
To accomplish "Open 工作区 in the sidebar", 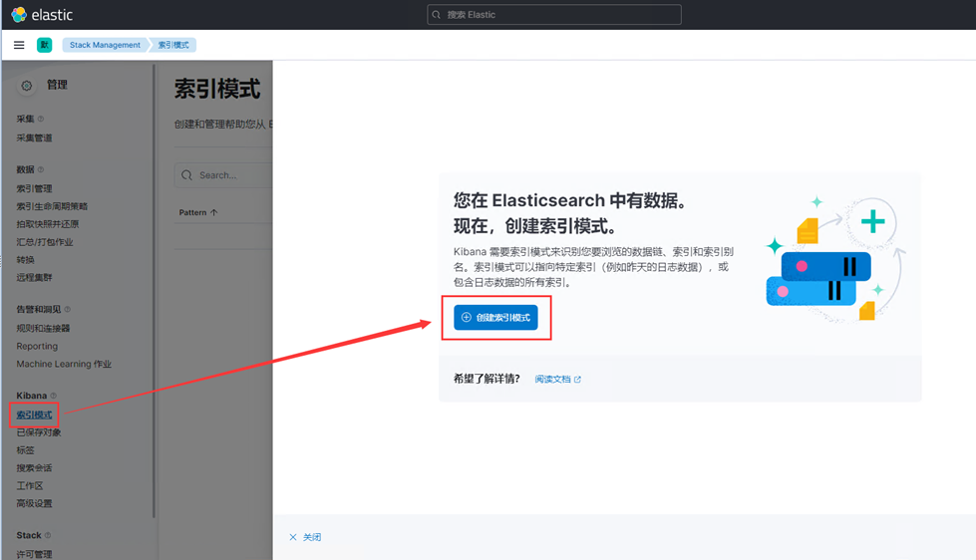I will [x=30, y=485].
